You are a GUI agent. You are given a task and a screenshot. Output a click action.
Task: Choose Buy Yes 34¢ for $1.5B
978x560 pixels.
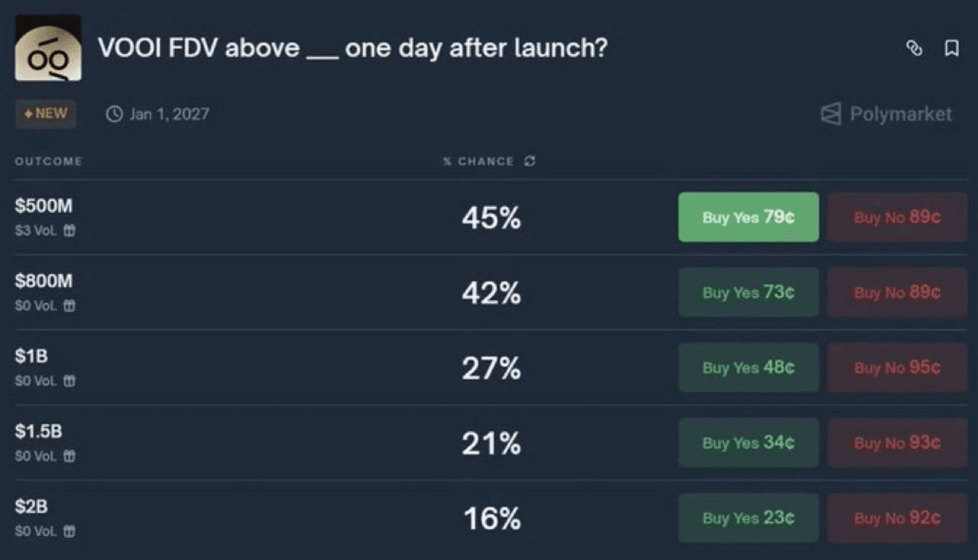pyautogui.click(x=748, y=442)
